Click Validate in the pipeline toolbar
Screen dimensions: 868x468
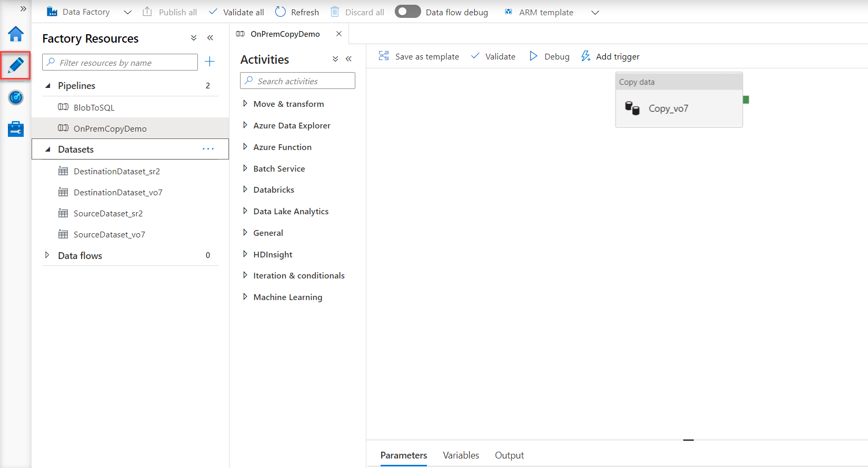pyautogui.click(x=493, y=56)
